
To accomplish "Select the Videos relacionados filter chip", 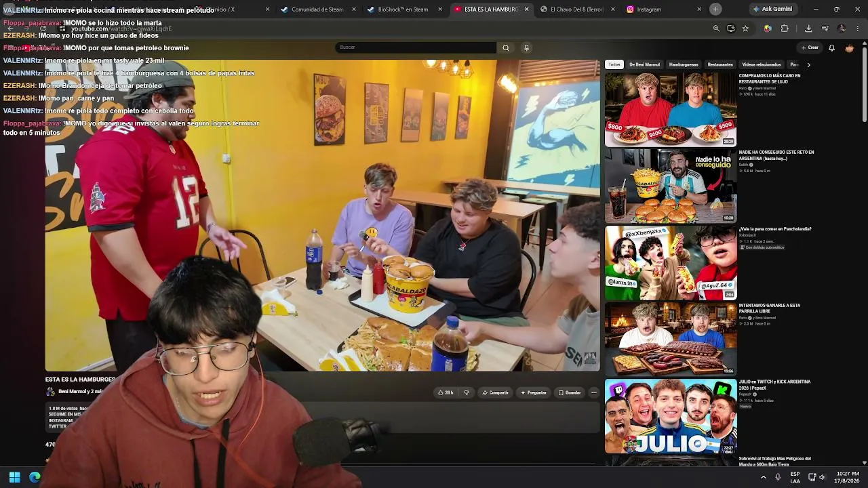I will [762, 64].
